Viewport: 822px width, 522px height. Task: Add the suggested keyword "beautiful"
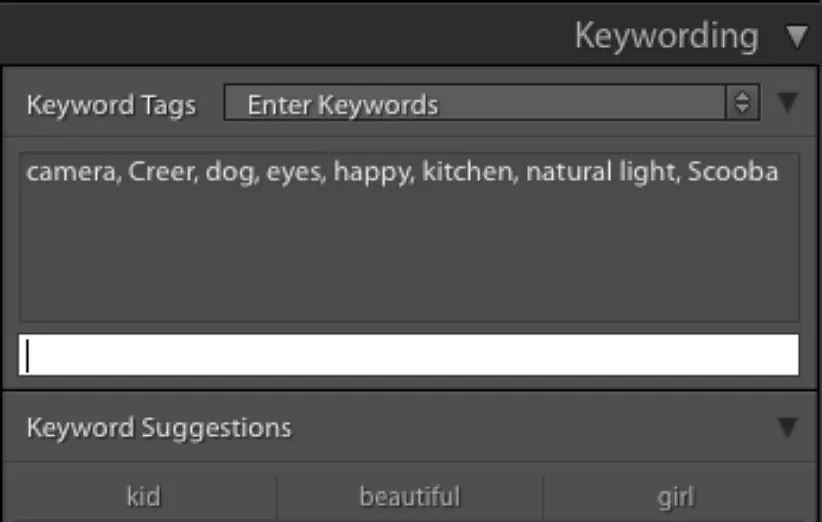coord(409,496)
